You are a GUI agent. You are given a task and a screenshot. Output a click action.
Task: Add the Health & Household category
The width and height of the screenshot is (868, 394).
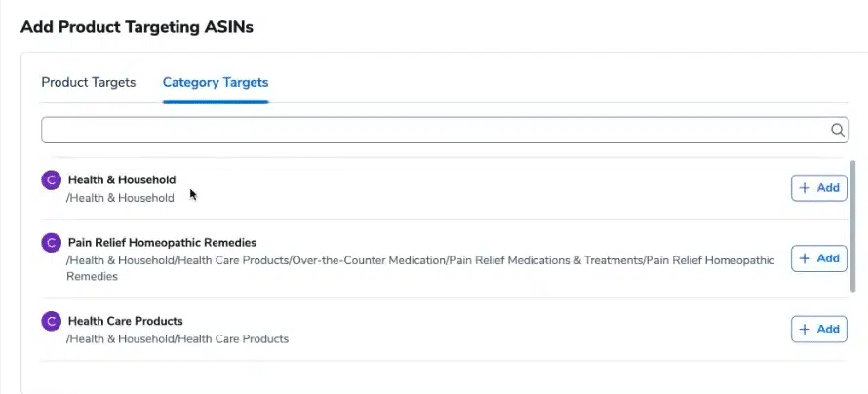(x=818, y=188)
